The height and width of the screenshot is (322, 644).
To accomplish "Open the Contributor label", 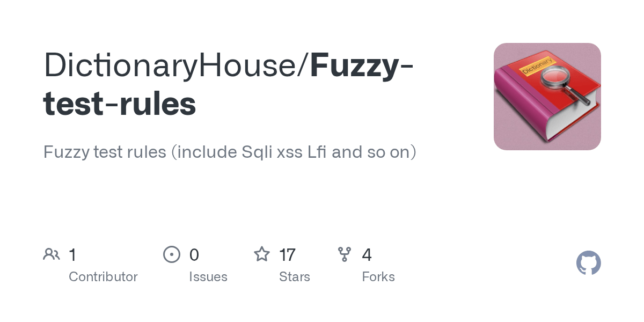I will point(103,277).
